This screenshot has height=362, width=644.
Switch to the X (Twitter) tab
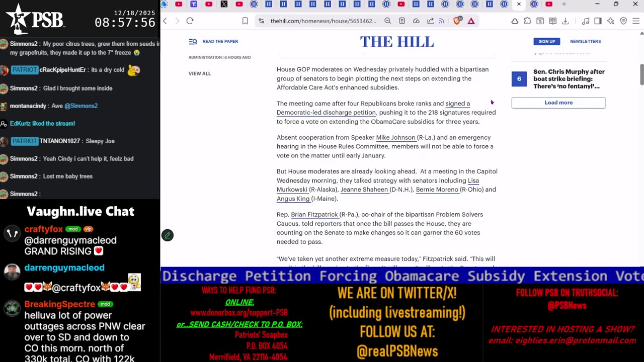224,4
